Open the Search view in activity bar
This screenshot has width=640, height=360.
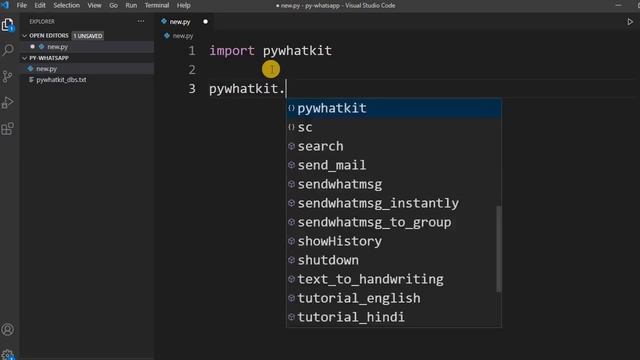[x=8, y=50]
